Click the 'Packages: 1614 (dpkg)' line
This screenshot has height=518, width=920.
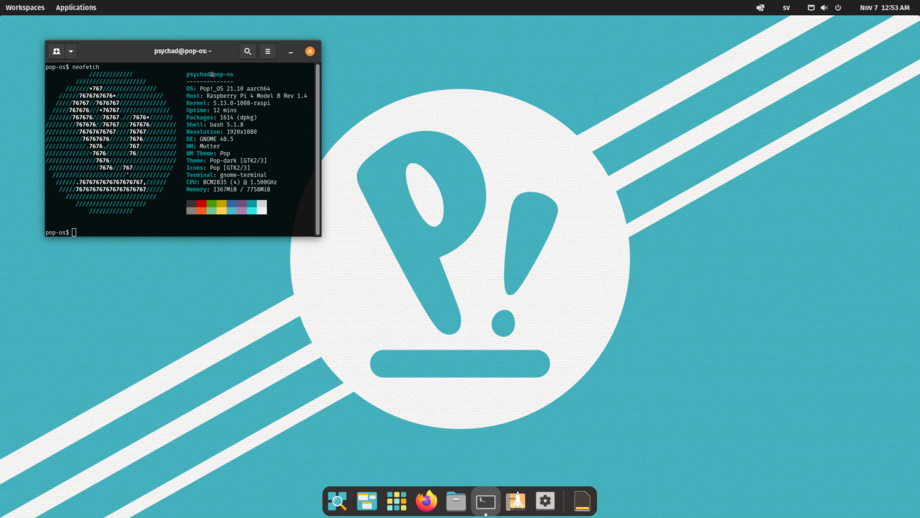[221, 117]
